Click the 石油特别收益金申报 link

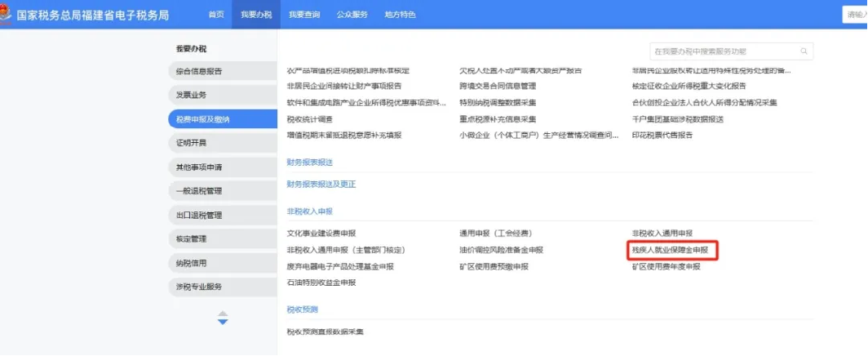point(321,283)
